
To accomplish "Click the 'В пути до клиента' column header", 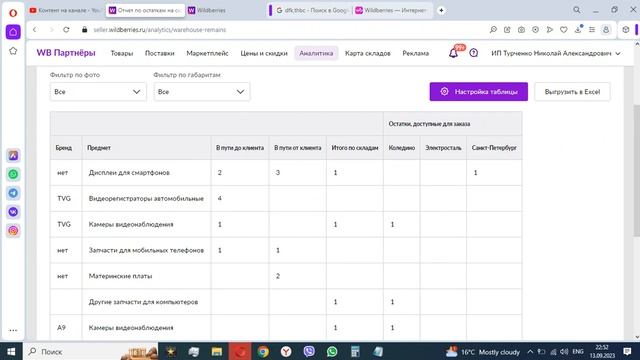I will coord(240,148).
